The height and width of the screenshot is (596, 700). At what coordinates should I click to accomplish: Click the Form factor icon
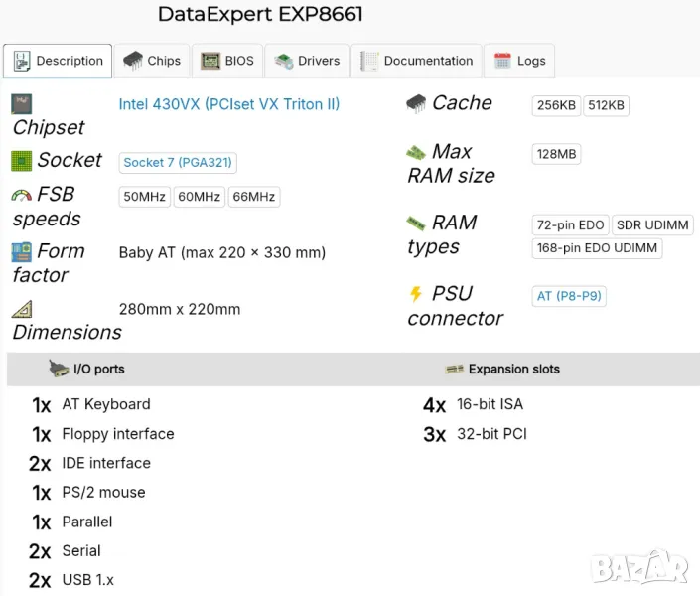22,252
